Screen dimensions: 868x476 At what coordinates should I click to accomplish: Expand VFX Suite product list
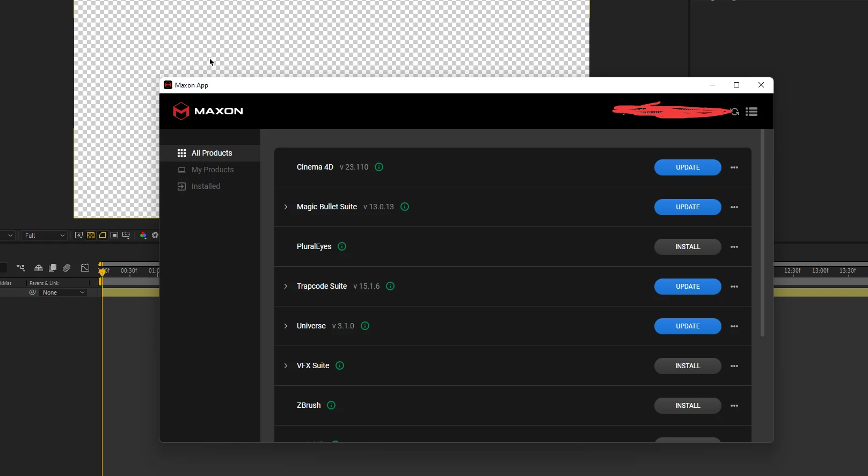286,365
